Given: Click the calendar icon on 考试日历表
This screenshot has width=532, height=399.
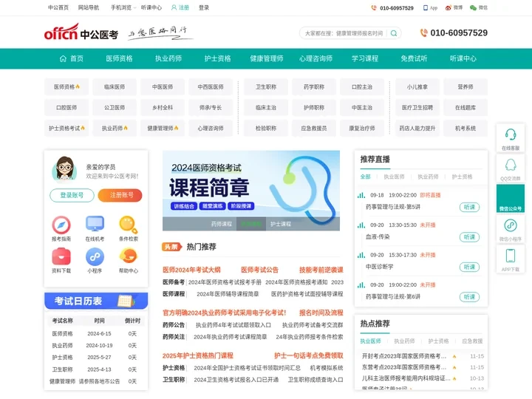Looking at the screenshot, I should [x=126, y=301].
